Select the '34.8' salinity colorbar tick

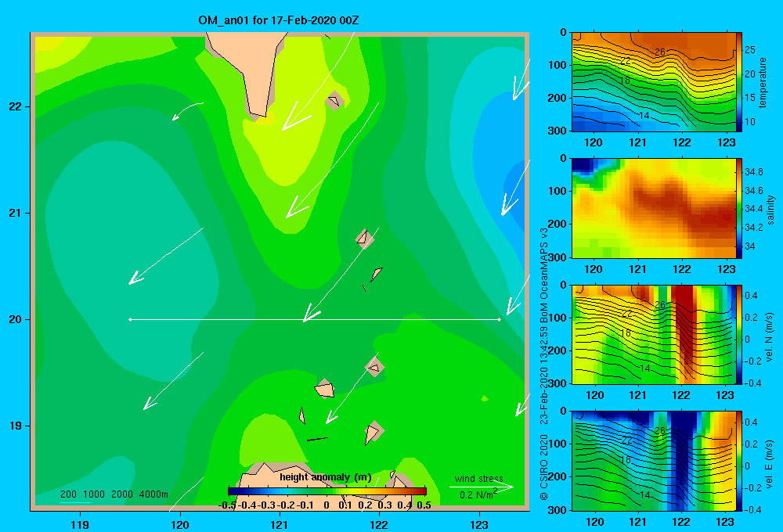click(x=753, y=171)
